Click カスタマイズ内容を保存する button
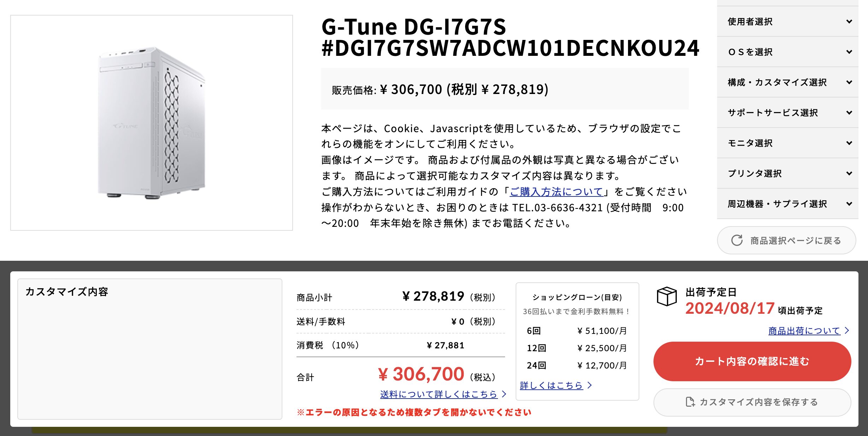The height and width of the screenshot is (436, 868). pos(752,402)
